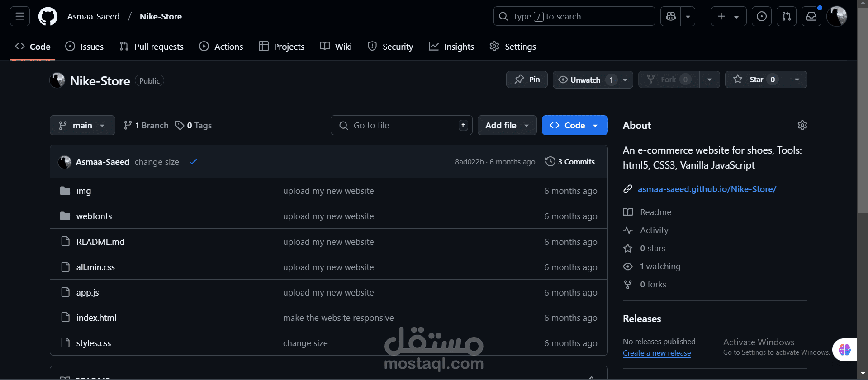Open the webfonts folder

(x=94, y=216)
